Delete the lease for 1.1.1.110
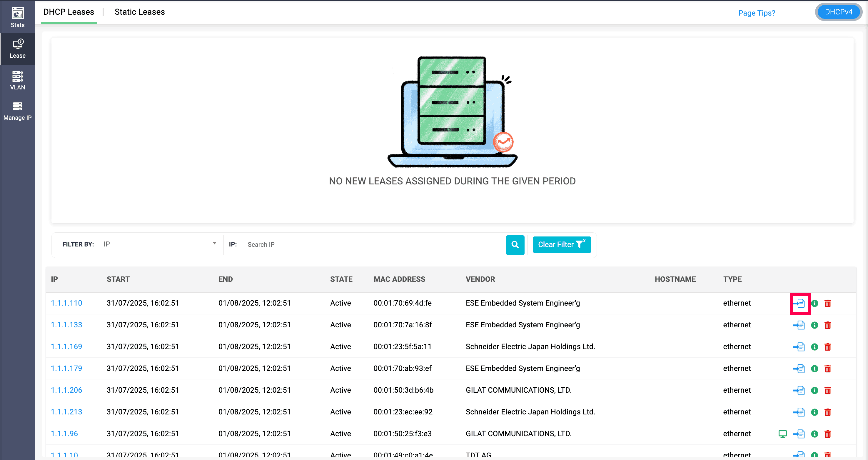This screenshot has height=460, width=868. pos(827,303)
